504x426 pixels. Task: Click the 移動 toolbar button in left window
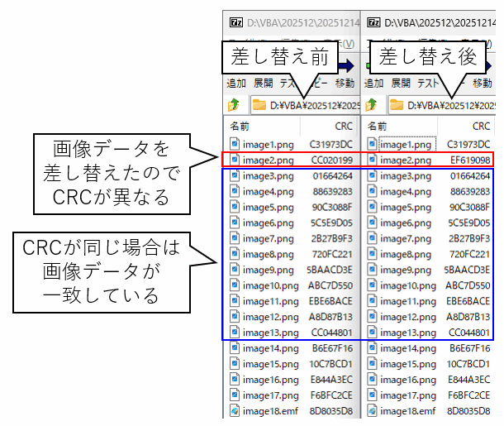(x=345, y=83)
